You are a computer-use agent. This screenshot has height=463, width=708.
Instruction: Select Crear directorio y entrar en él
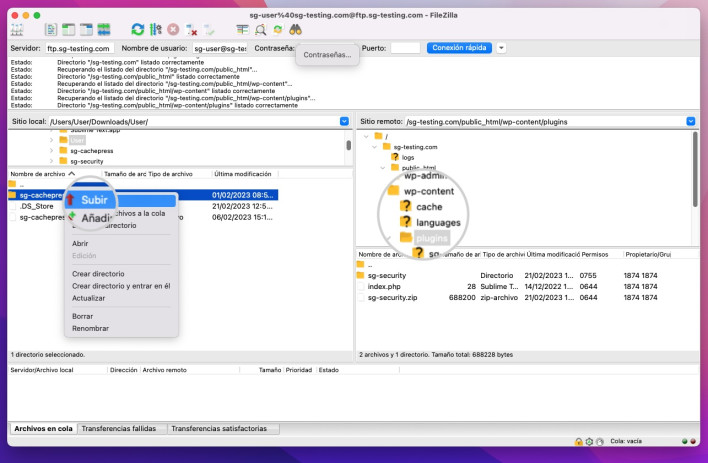pos(121,286)
